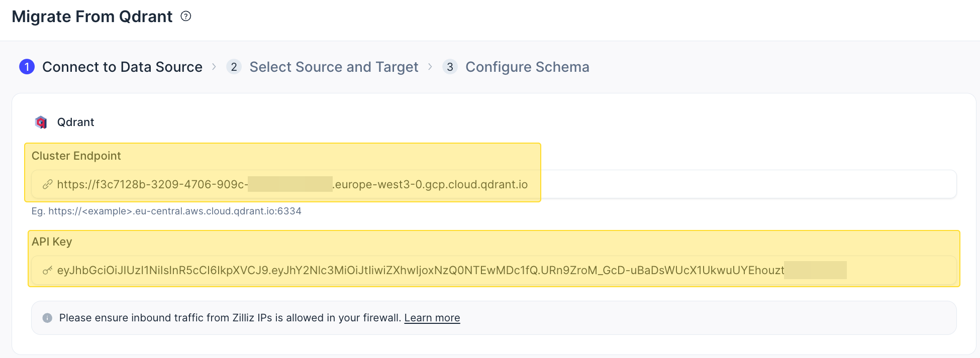
Task: Click chevron after Select Source and Target
Action: coord(430,67)
